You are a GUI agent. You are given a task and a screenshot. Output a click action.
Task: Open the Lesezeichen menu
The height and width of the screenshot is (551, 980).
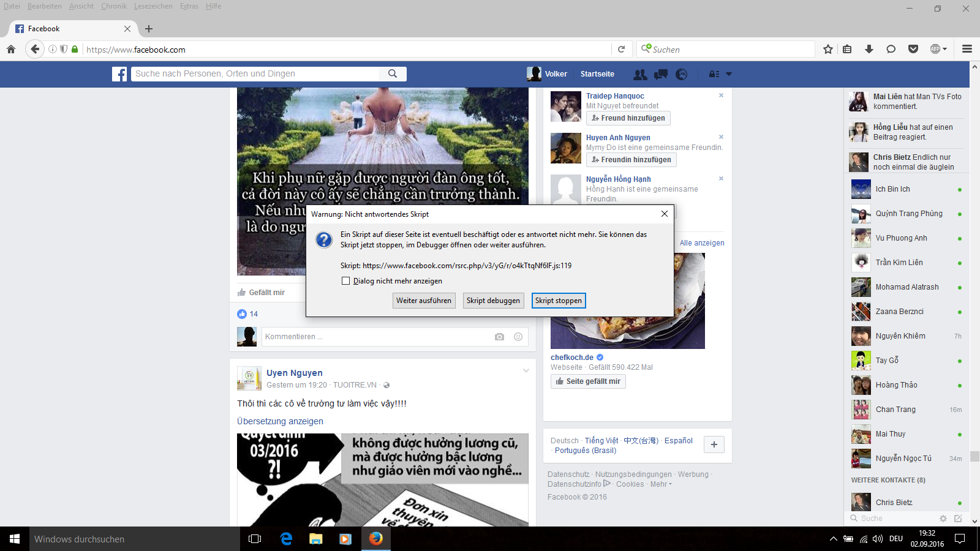(x=153, y=6)
